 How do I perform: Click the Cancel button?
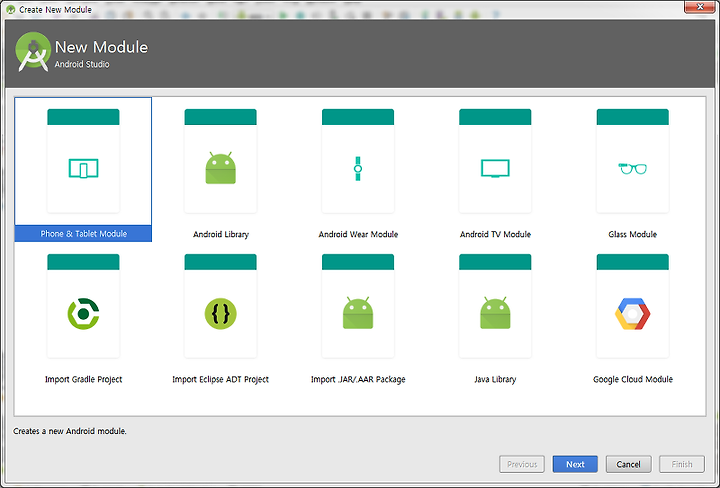[x=628, y=464]
